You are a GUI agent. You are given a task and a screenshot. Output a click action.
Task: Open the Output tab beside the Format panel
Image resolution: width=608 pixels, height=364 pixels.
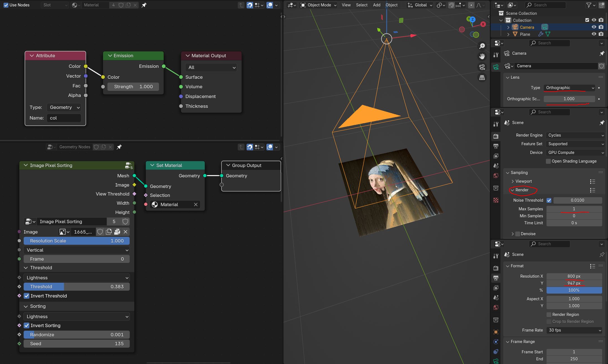[496, 278]
